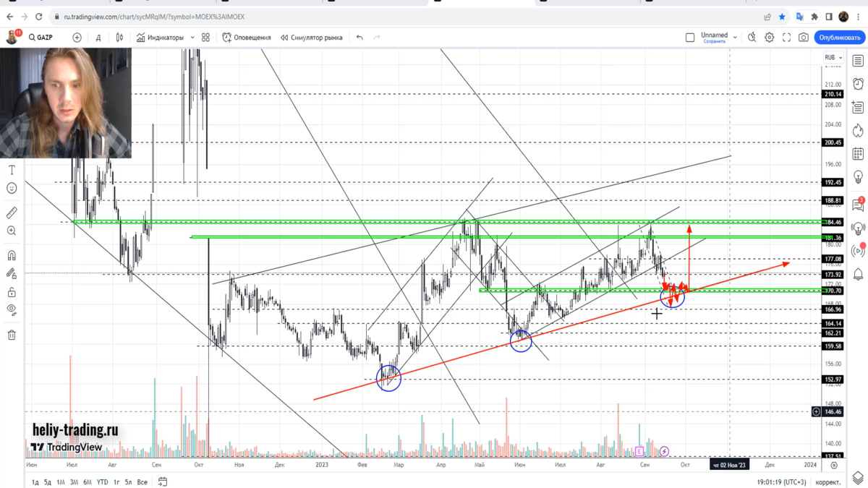Click the Unnamed layout name
Viewport: 868px width, 488px height.
click(714, 35)
